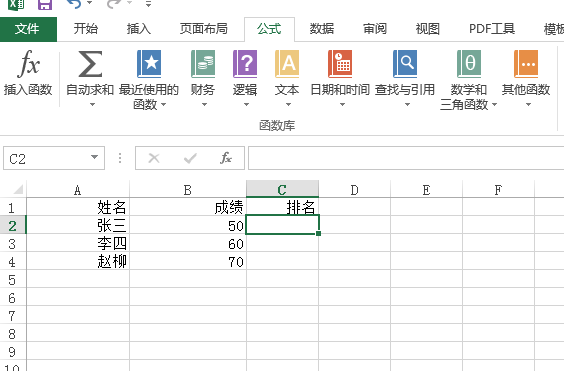The width and height of the screenshot is (564, 371).
Task: Expand the AutoSum (自动求和) dropdown arrow
Action: (x=92, y=105)
